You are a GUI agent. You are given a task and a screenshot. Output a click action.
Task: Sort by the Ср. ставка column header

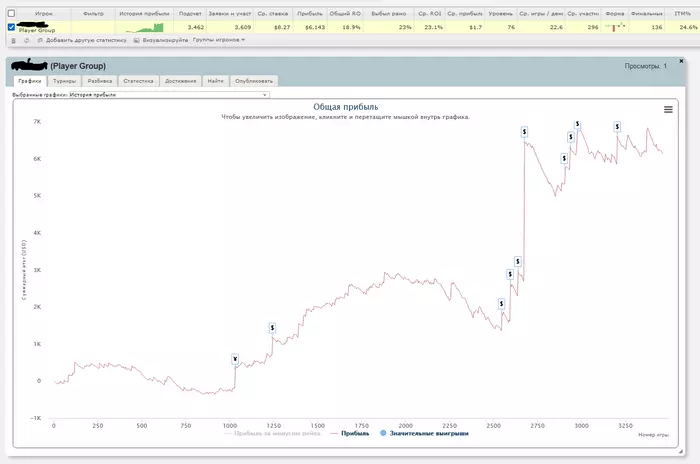click(273, 14)
